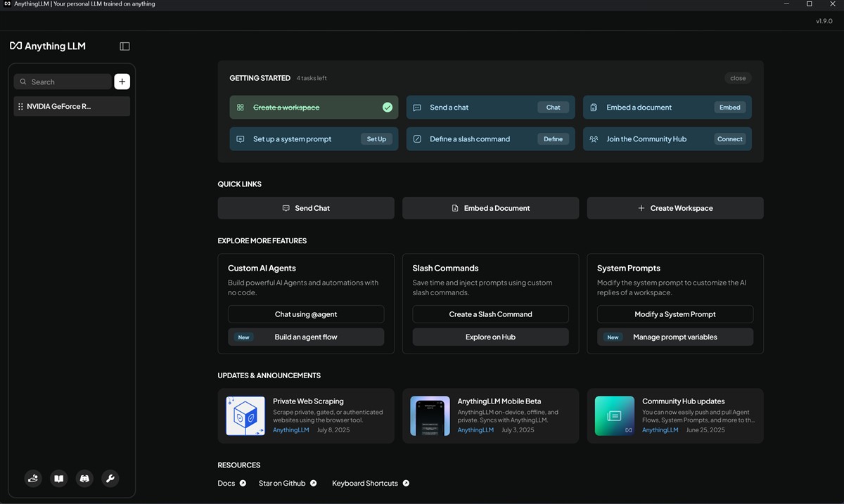Click the arrow icon beside Docs

[243, 483]
